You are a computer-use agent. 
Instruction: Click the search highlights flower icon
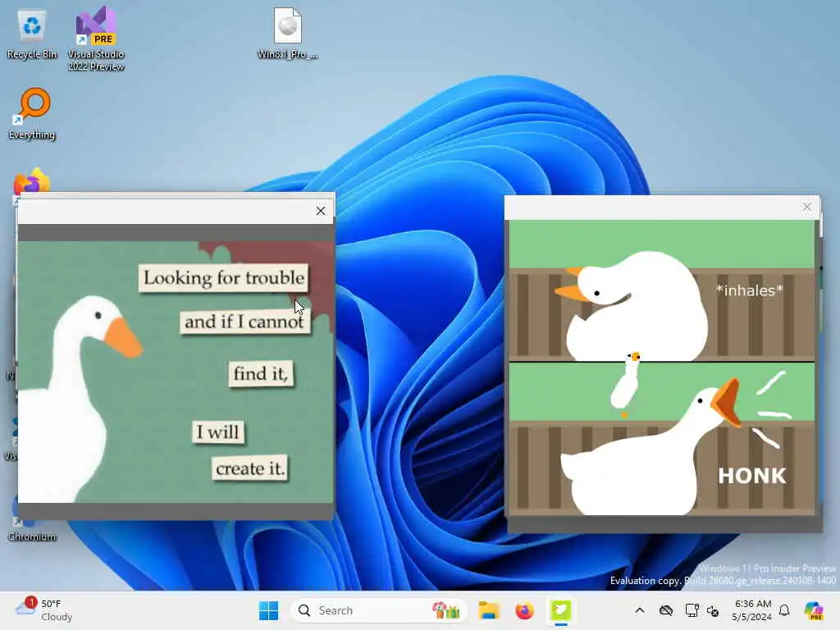tap(446, 610)
